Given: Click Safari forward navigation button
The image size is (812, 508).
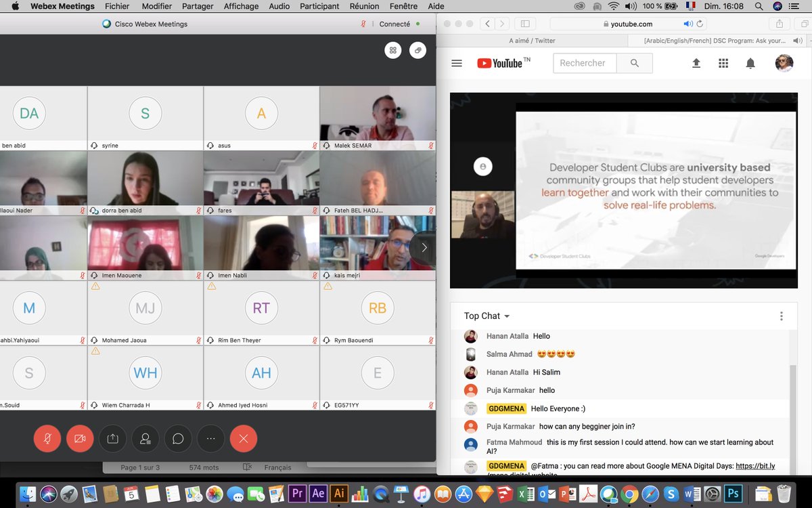Looking at the screenshot, I should pyautogui.click(x=502, y=24).
